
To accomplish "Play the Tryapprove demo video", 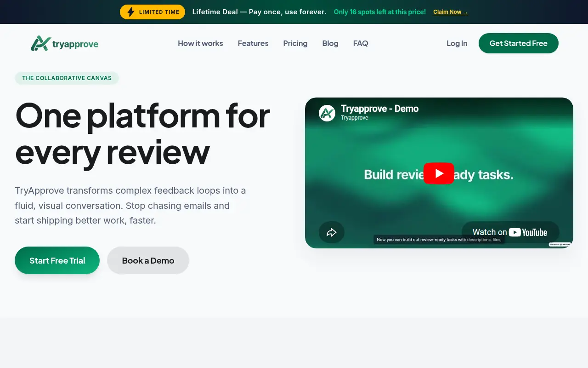I will [x=439, y=173].
